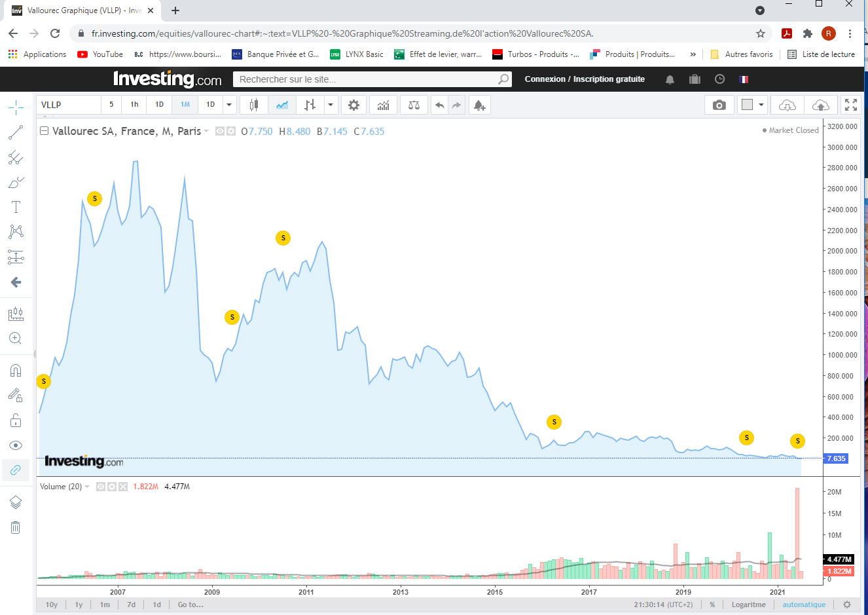Toggle stay in drawing mode pencil-lock
The height and width of the screenshot is (615, 868).
click(16, 395)
